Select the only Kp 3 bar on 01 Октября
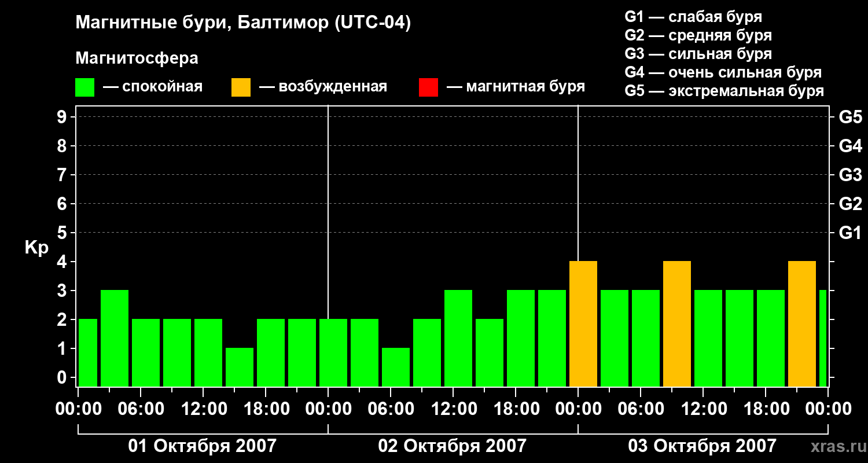This screenshot has width=868, height=463. tap(115, 339)
